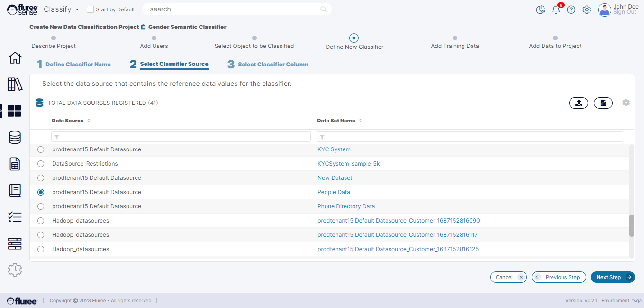Screen dimensions: 644x308
Task: Select the Phone Directory Data row radio
Action: click(x=41, y=206)
